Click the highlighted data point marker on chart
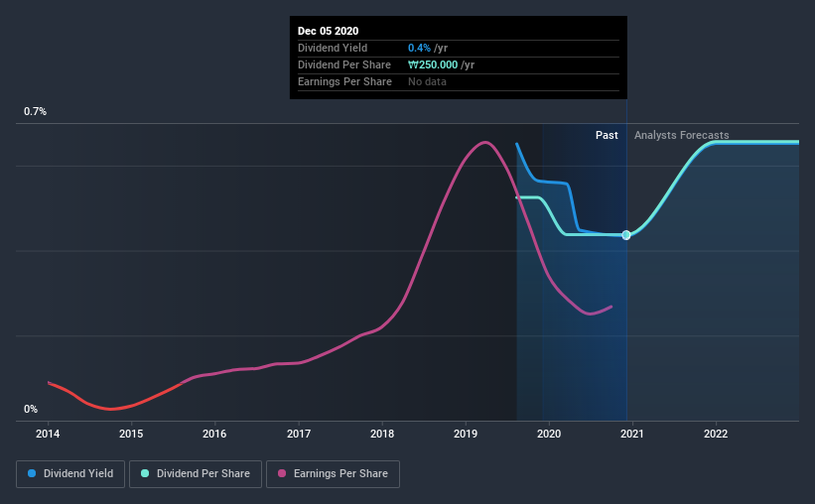815x504 pixels. tap(626, 235)
